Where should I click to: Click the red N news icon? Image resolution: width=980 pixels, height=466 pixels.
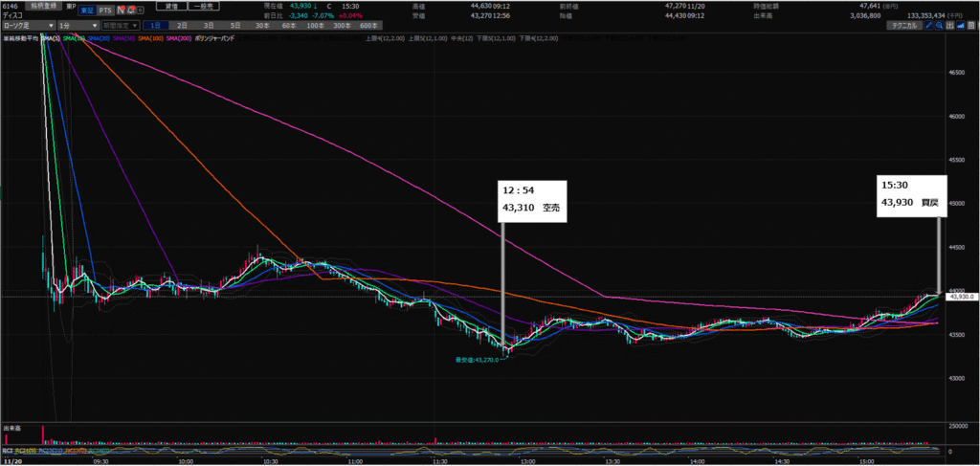coord(119,9)
